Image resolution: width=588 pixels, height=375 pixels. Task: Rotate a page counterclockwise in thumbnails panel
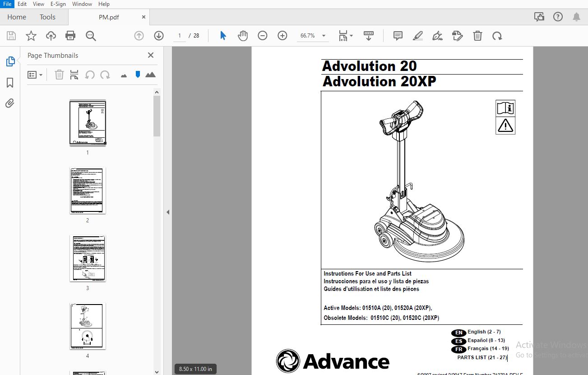tap(90, 74)
